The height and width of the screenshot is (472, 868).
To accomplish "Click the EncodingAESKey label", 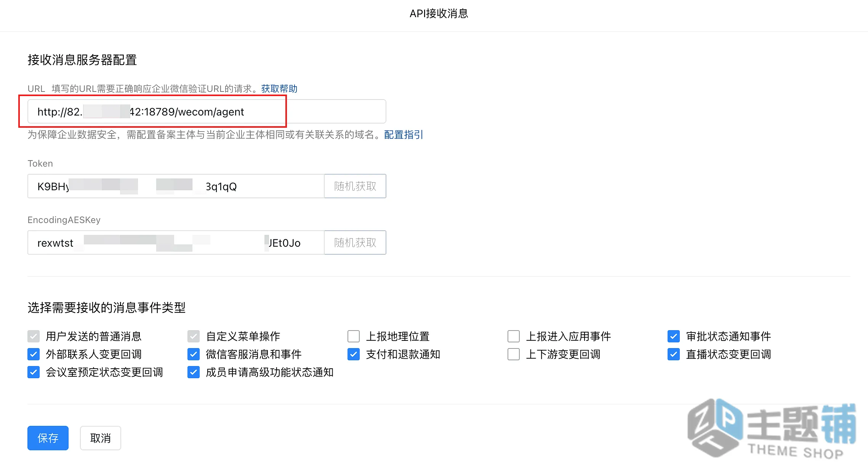I will [x=64, y=220].
